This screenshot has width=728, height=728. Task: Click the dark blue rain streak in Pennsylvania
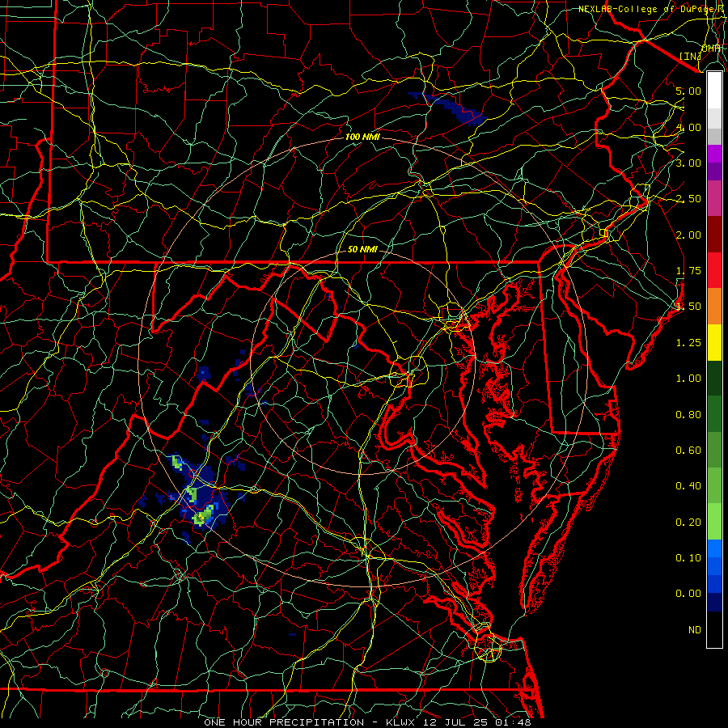[448, 108]
